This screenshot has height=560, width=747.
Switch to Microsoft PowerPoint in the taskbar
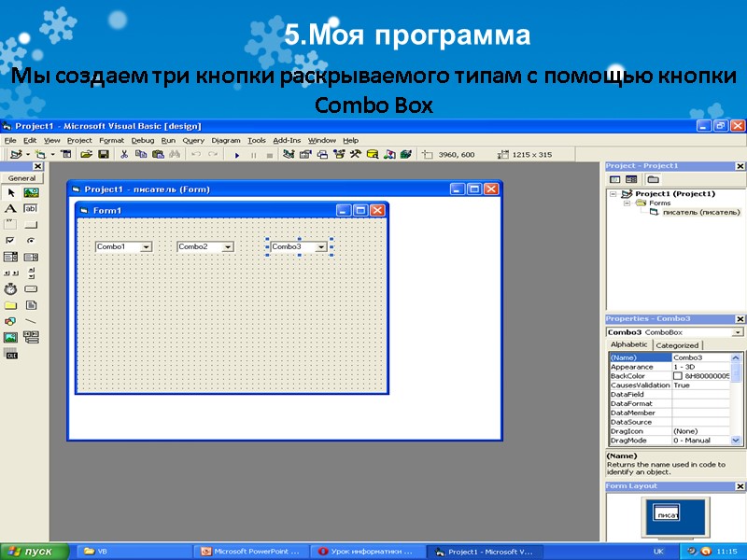(251, 552)
